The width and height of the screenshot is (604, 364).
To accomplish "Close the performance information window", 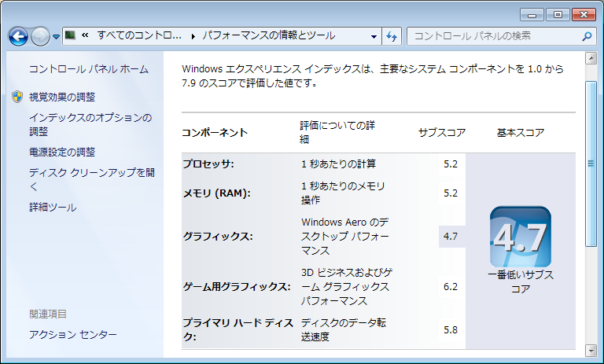I will pyautogui.click(x=584, y=15).
